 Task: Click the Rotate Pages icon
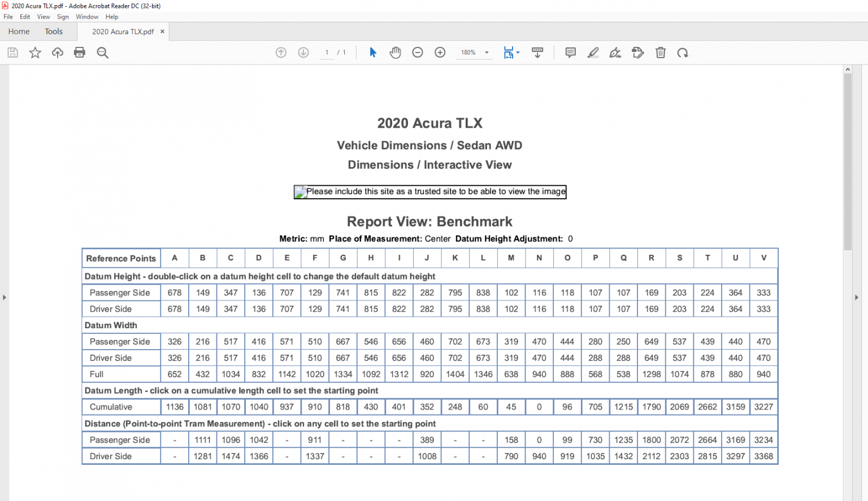tap(683, 52)
